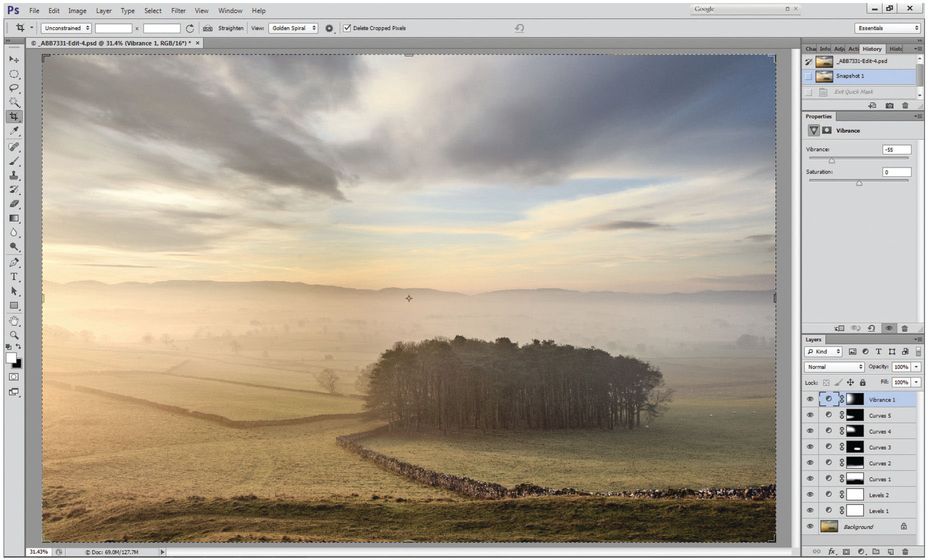Switch to the Info panel tab
Image resolution: width=928 pixels, height=560 pixels.
(824, 49)
